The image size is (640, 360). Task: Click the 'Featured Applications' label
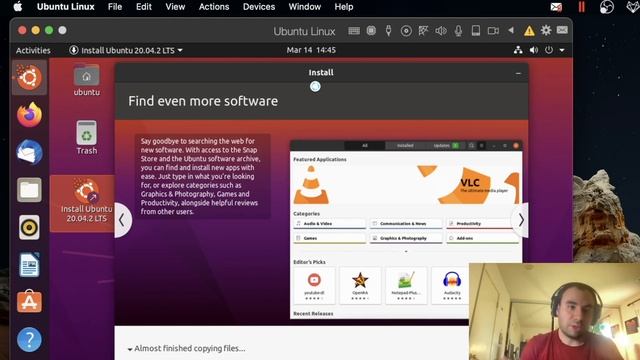[x=320, y=160]
